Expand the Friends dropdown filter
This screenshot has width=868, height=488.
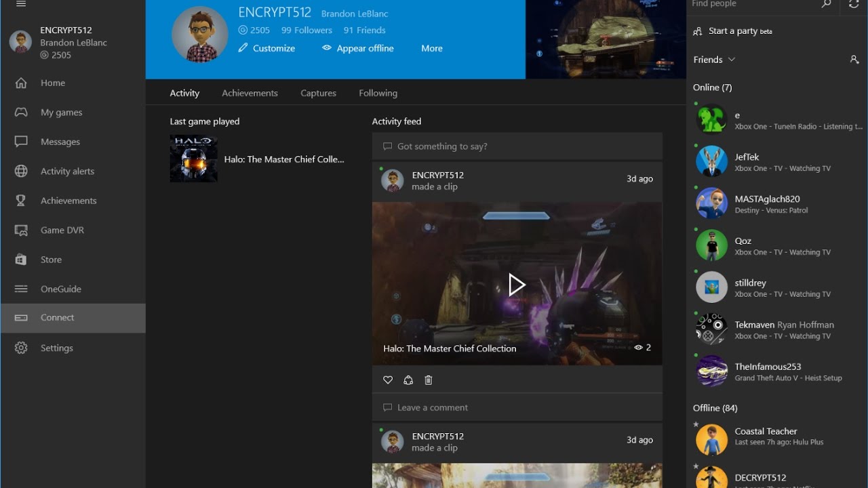point(714,60)
